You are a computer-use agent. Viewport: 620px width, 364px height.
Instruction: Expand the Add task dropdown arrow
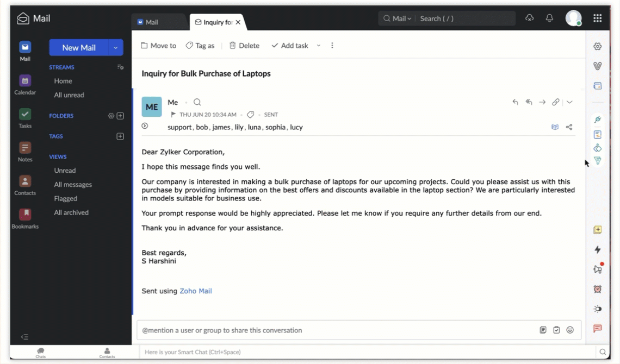coord(319,46)
